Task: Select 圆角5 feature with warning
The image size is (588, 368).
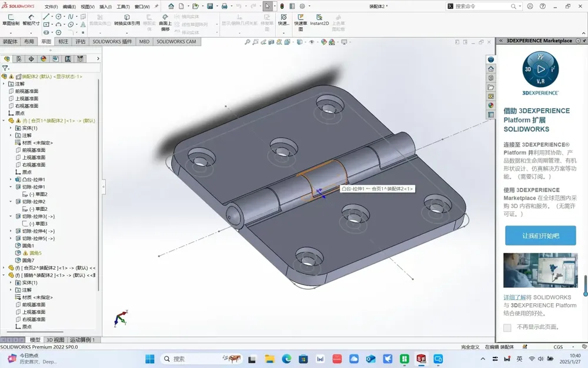Action: click(x=36, y=253)
